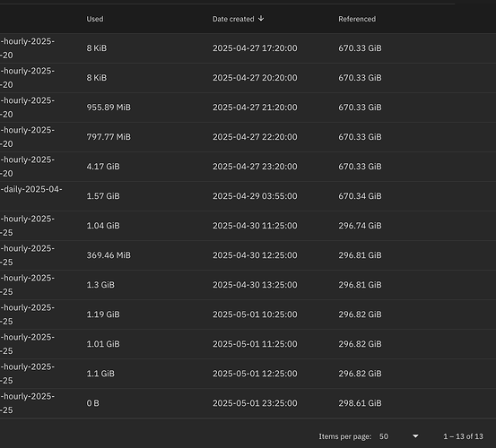Viewport: 496px width, 448px height.
Task: Click the date 2025-05-01 11:25:00
Action: click(255, 344)
